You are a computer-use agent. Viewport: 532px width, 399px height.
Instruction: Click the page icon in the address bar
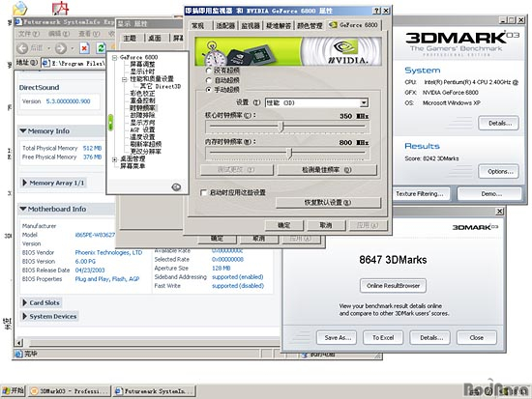(x=45, y=63)
